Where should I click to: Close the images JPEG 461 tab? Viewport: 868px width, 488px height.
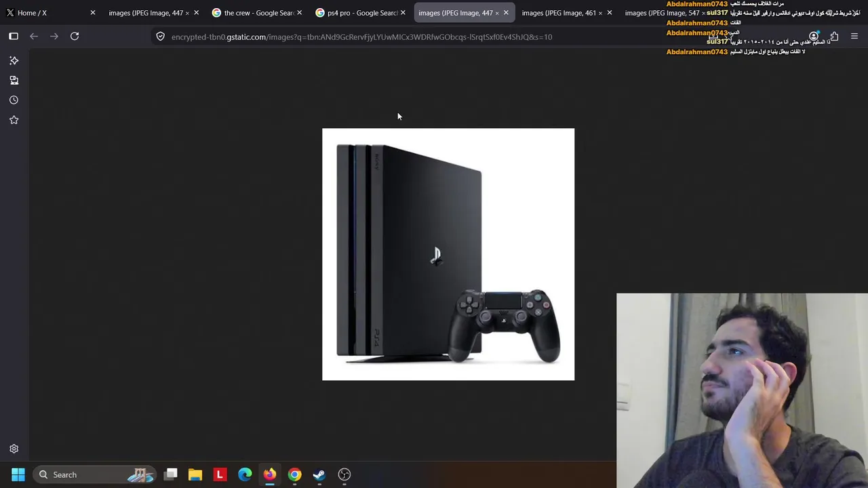coord(609,13)
